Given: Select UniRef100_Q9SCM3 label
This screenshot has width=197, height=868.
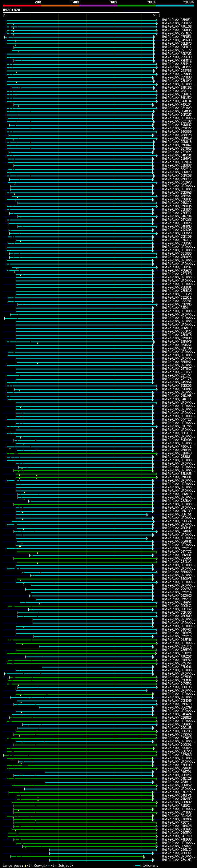Looking at the screenshot, I should 177,57.
